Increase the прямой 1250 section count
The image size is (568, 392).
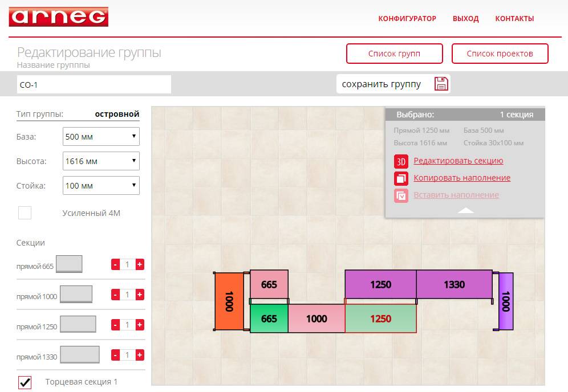(x=140, y=325)
